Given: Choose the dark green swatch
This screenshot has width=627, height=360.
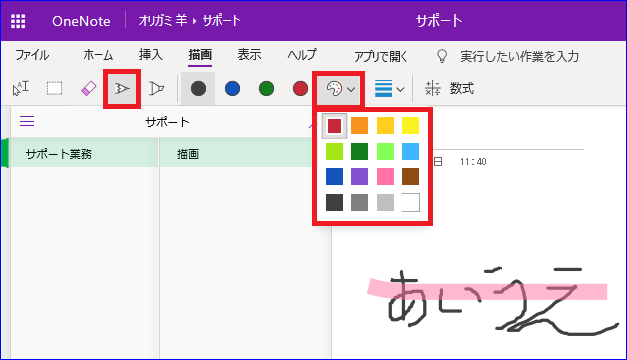Looking at the screenshot, I should point(359,151).
